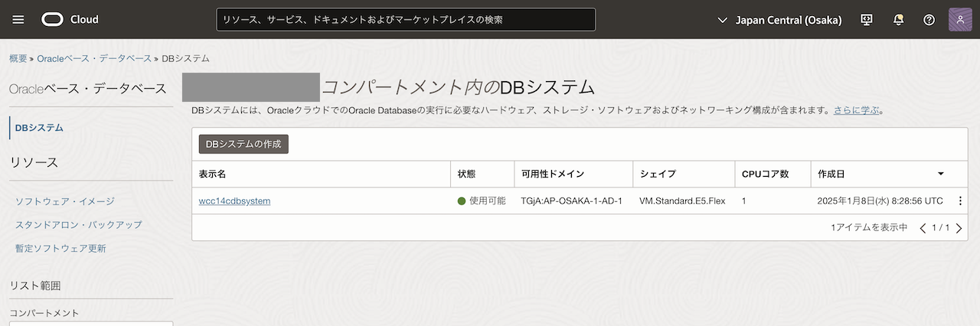Expand the Japan Central (Osaka) region selector
Viewport: 980px width, 326px height.
click(x=779, y=20)
